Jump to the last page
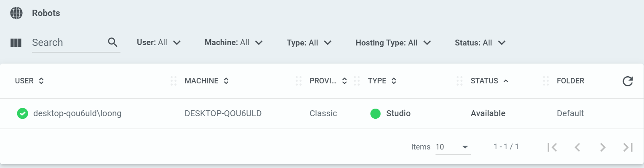 [628, 147]
